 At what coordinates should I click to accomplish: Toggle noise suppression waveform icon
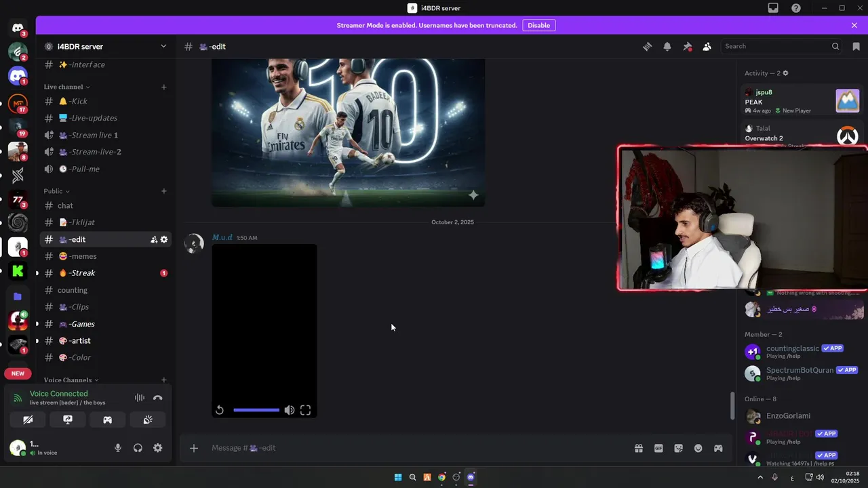pos(140,398)
